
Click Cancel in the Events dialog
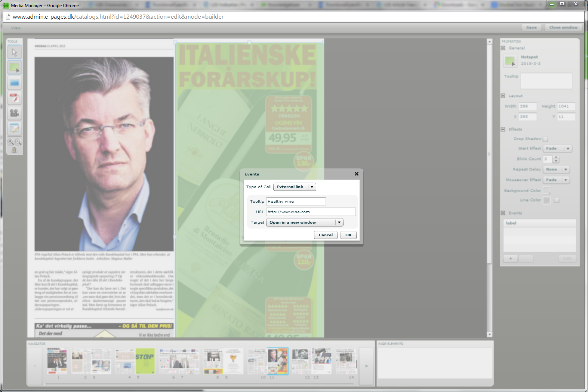pyautogui.click(x=326, y=235)
